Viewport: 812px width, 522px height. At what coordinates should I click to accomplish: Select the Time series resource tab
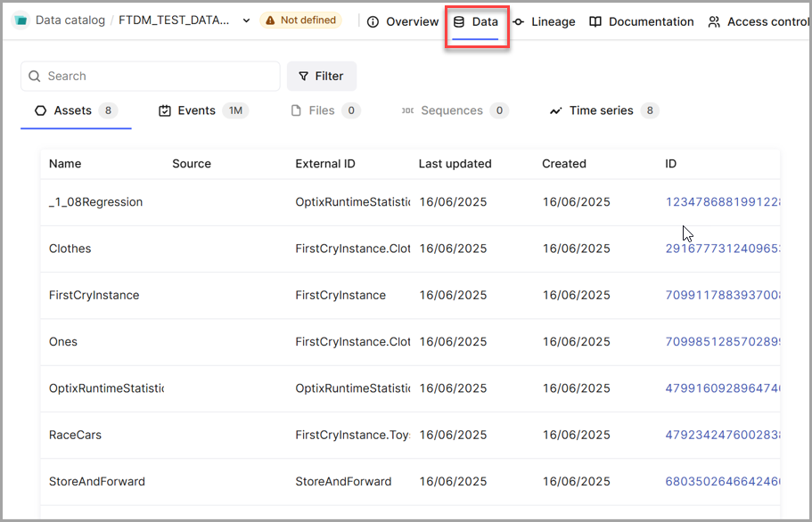click(603, 110)
